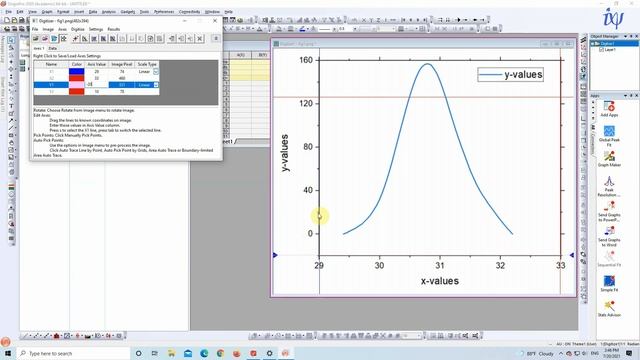Open Origin's Gadgets menu
The image size is (640, 360).
(x=128, y=12)
